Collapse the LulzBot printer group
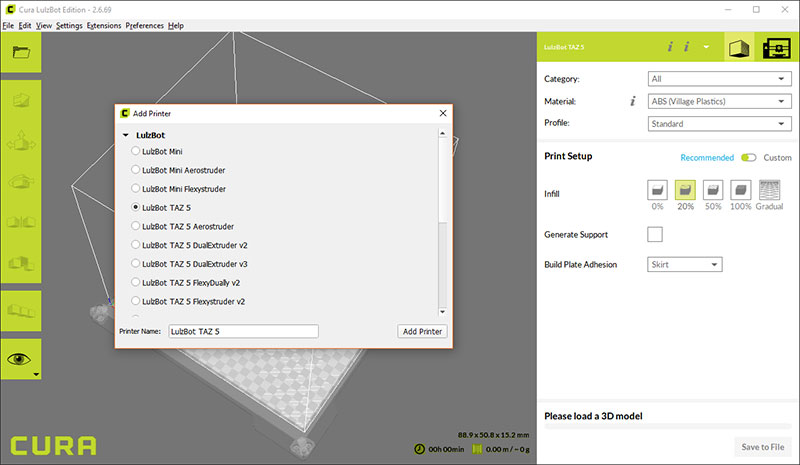 point(126,135)
